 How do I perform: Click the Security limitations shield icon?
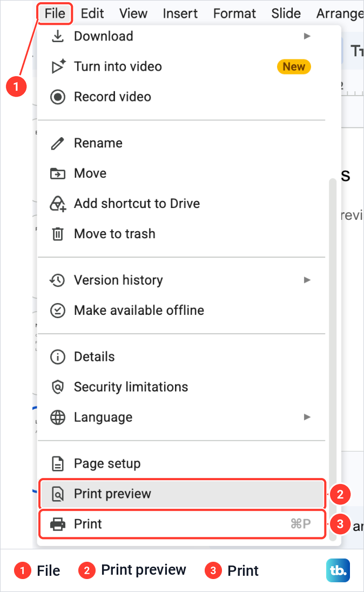(58, 387)
